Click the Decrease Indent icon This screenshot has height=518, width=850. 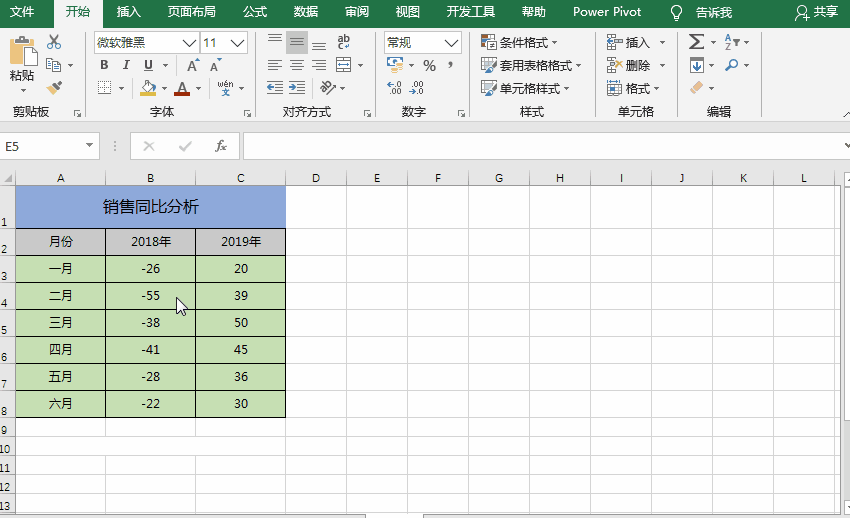coord(275,88)
